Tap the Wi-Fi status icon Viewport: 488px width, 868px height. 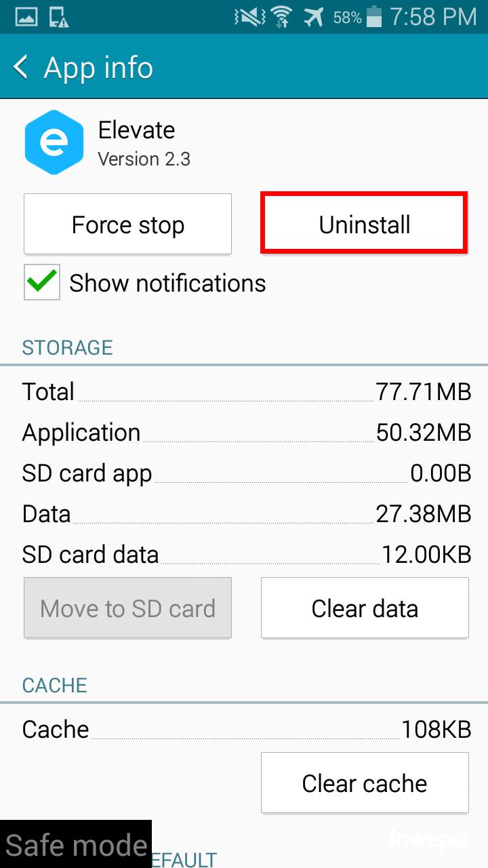point(281,17)
